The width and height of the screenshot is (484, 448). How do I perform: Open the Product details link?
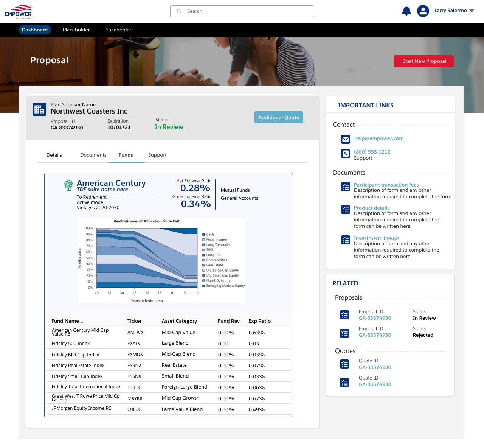pyautogui.click(x=372, y=208)
